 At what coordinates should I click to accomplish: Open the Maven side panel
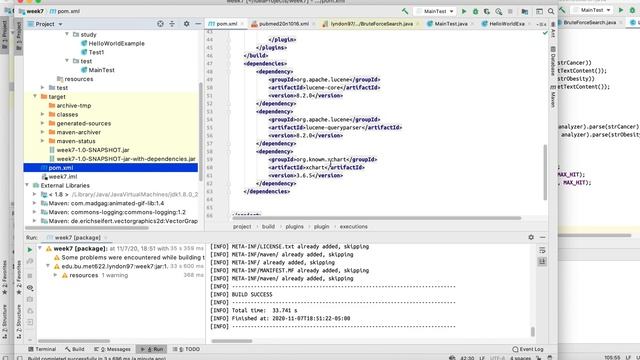click(x=553, y=96)
